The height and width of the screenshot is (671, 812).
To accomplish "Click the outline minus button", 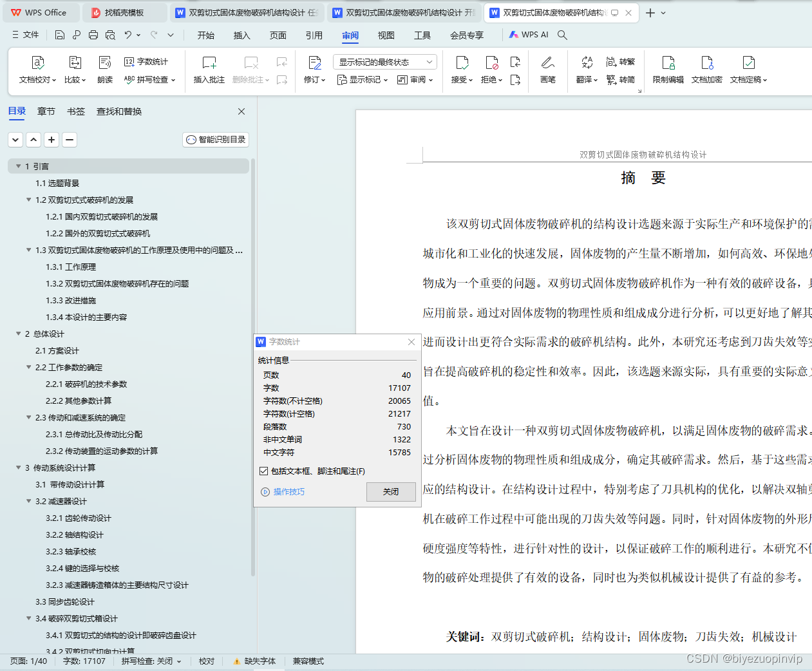I will tap(70, 140).
